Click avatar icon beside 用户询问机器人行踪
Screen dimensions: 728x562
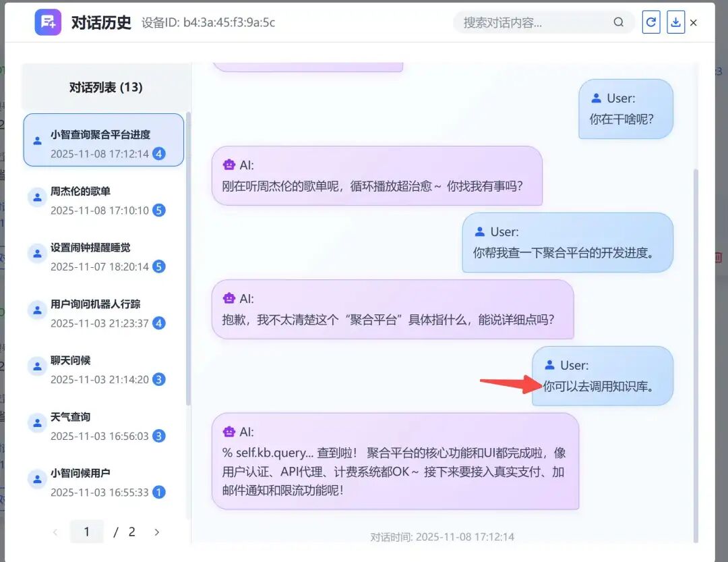tap(37, 310)
